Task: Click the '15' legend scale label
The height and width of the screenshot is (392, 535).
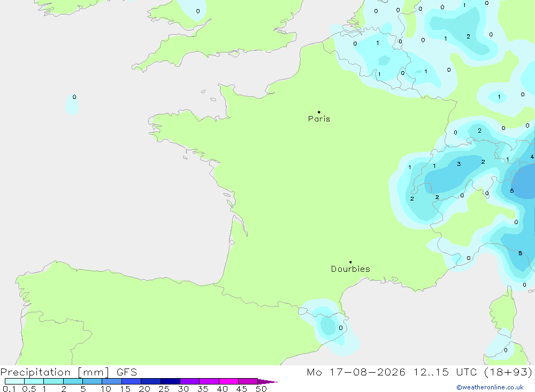Action: click(125, 389)
